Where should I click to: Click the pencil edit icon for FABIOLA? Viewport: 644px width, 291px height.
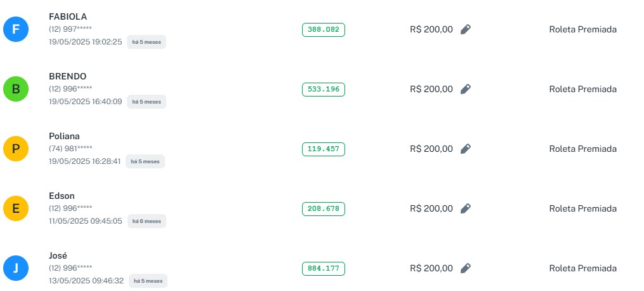point(465,29)
